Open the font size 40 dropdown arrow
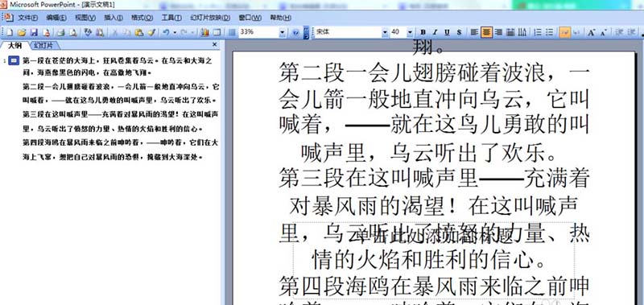644x305 pixels. [410, 32]
